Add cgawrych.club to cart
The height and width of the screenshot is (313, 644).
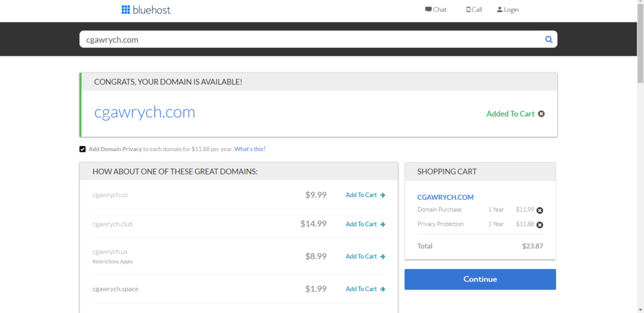(365, 224)
